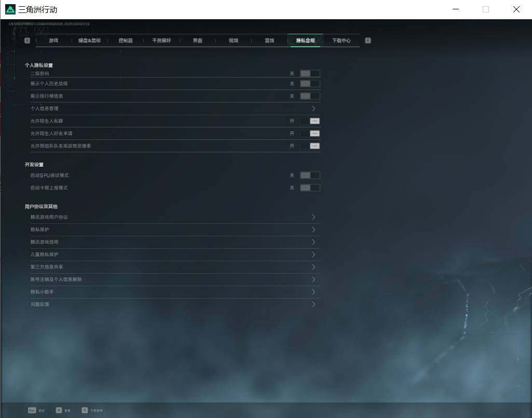Enable the 启动GPU调试模式 toggle
The width and height of the screenshot is (532, 418).
[310, 175]
